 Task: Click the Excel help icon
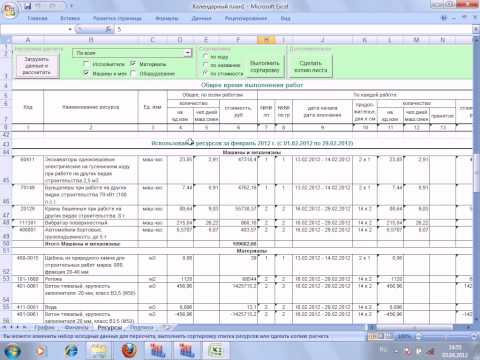pos(444,18)
